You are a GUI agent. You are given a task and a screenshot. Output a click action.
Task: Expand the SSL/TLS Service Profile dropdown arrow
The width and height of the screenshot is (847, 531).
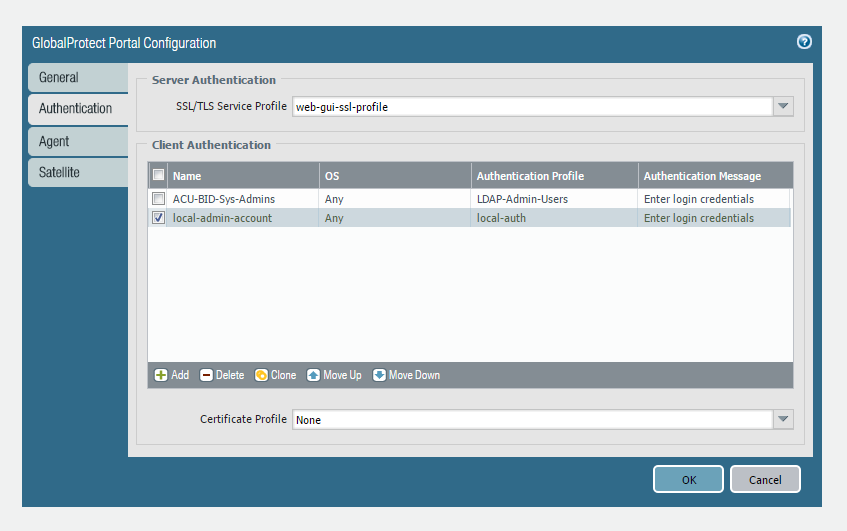click(x=783, y=107)
